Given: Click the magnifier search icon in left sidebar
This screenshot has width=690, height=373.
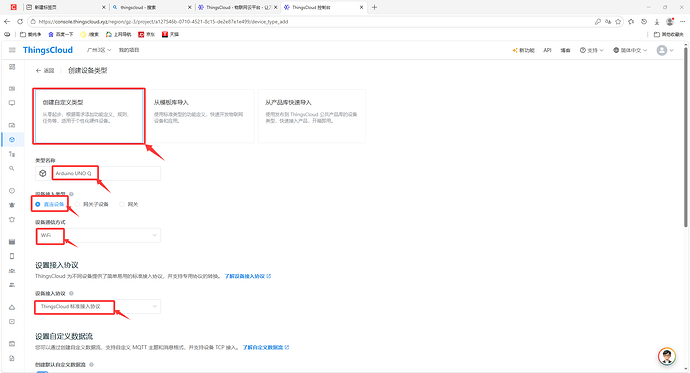Looking at the screenshot, I should (x=12, y=168).
